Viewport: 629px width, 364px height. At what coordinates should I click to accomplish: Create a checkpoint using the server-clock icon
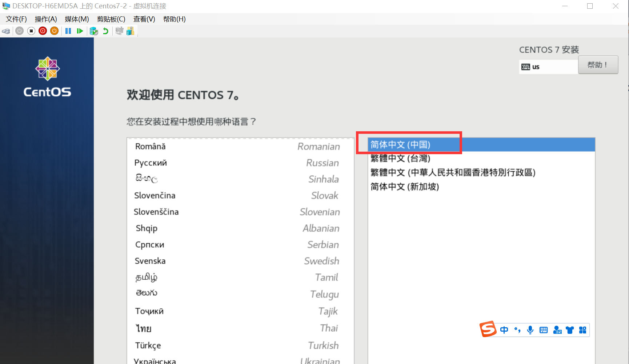pyautogui.click(x=94, y=31)
